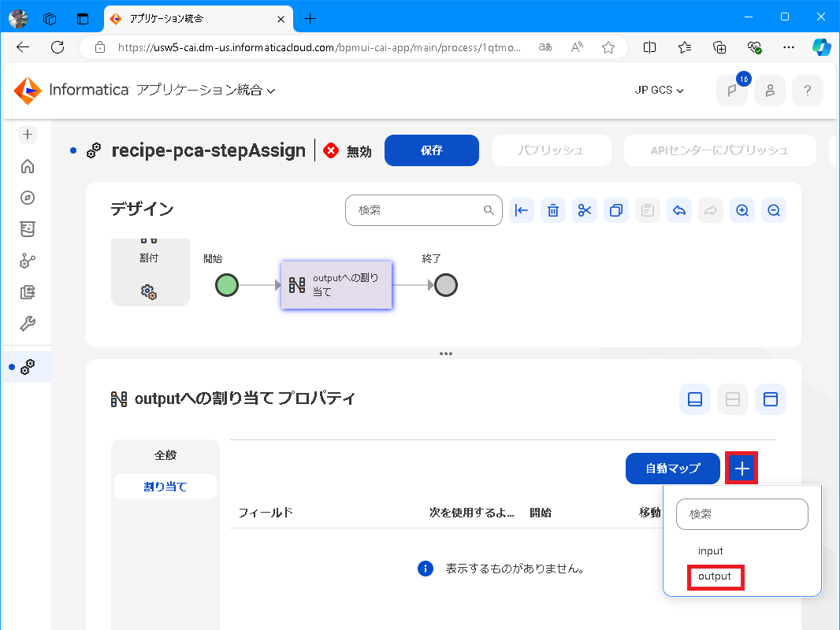Click the red 無効 status icon
The height and width of the screenshot is (630, 840).
tap(331, 151)
